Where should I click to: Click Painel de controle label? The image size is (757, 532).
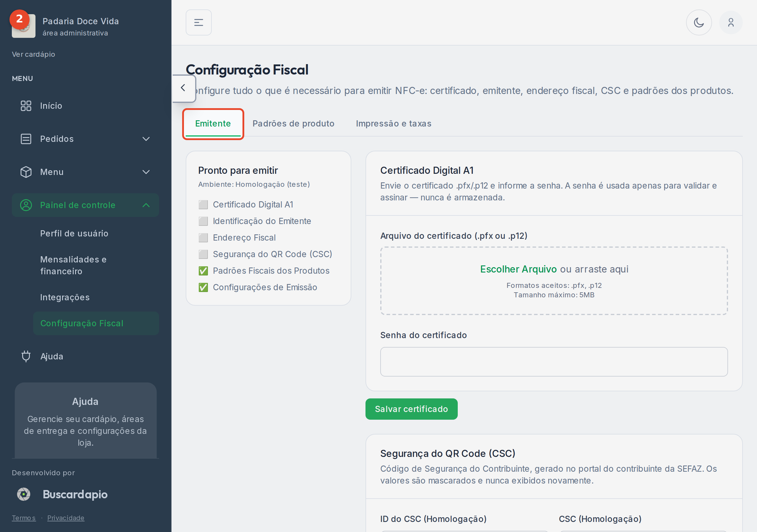(78, 205)
